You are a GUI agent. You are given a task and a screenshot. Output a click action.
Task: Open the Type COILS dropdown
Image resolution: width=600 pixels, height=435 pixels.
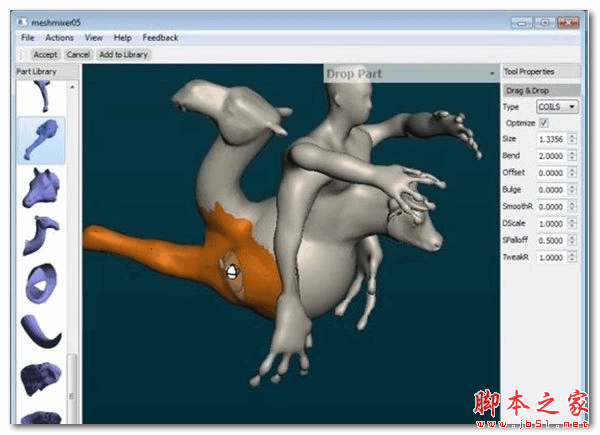pyautogui.click(x=557, y=107)
